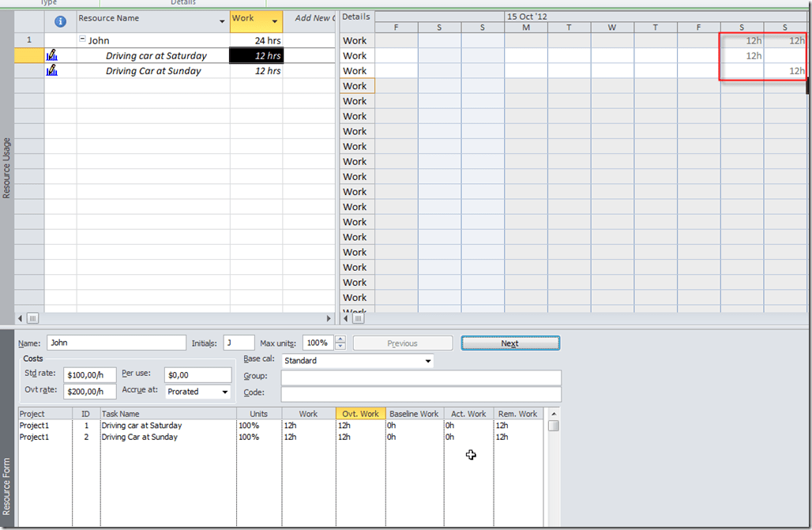Decrease Max units with the down arrow
Viewport: 812px width, 530px height.
click(x=340, y=347)
